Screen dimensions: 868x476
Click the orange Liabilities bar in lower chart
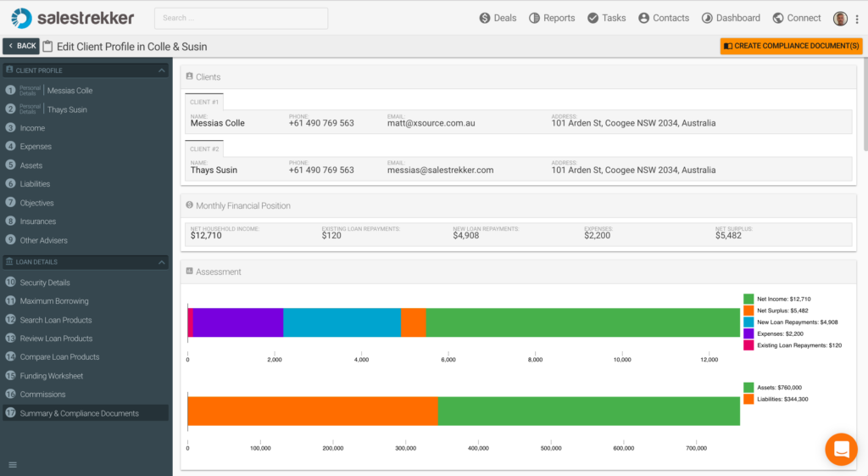coord(313,411)
